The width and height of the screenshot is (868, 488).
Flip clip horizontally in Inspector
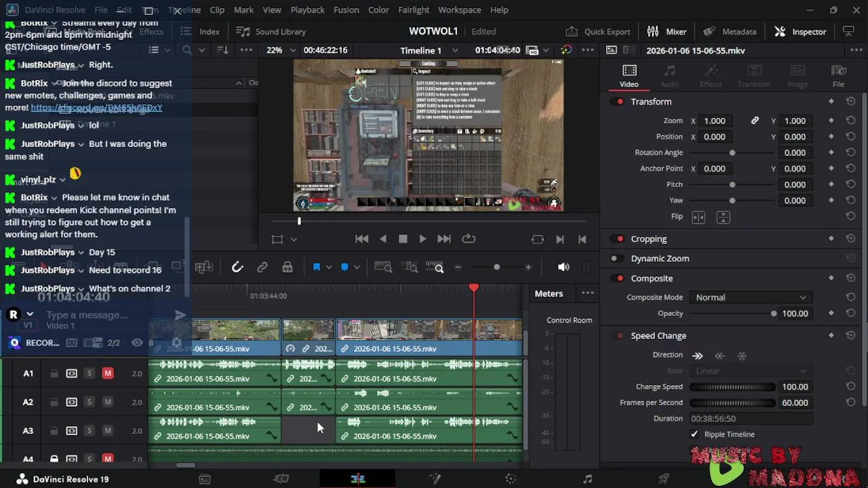(x=698, y=217)
